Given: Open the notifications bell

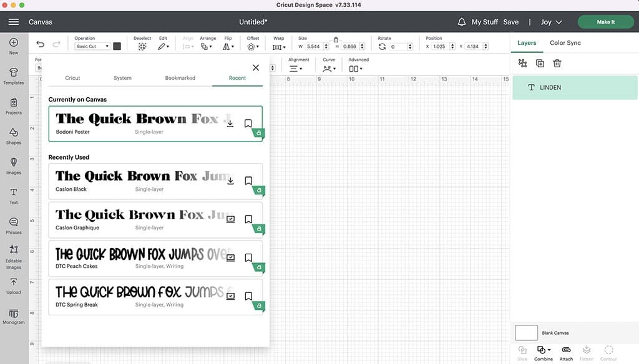Looking at the screenshot, I should tap(461, 22).
